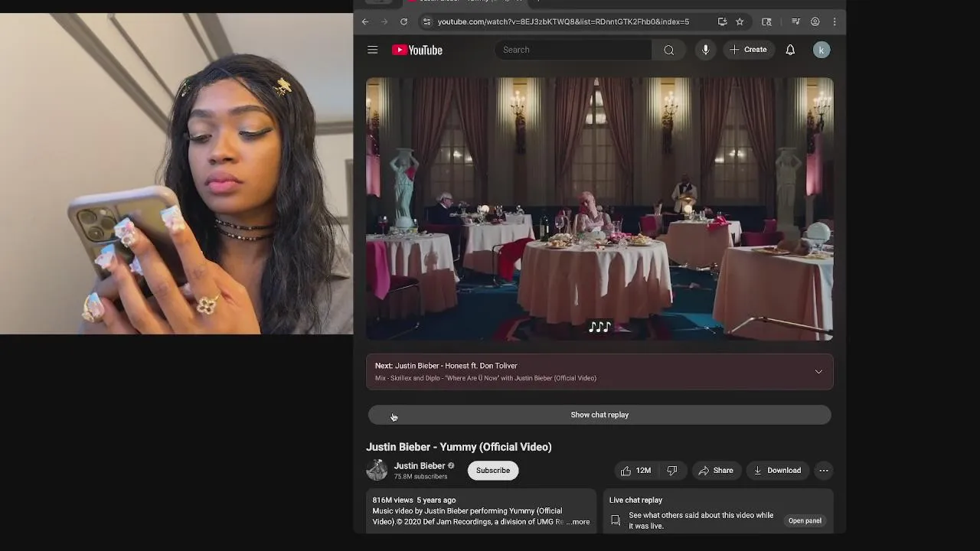The width and height of the screenshot is (980, 551).
Task: Download the video
Action: (x=777, y=471)
